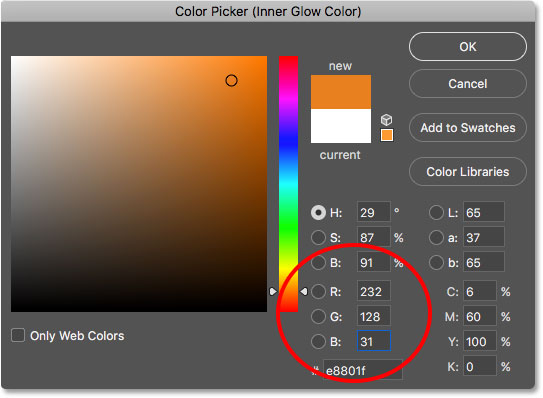Select the S saturation radio button
The height and width of the screenshot is (398, 543).
318,238
